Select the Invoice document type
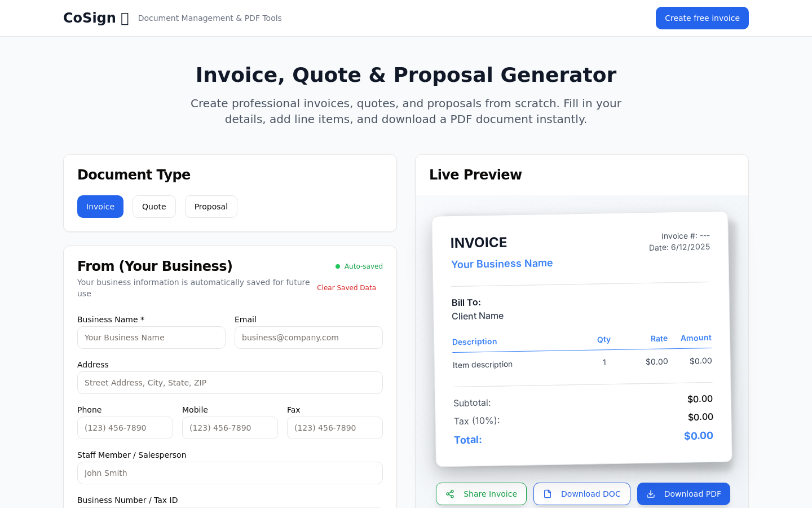Viewport: 812px width, 508px height. (x=100, y=207)
